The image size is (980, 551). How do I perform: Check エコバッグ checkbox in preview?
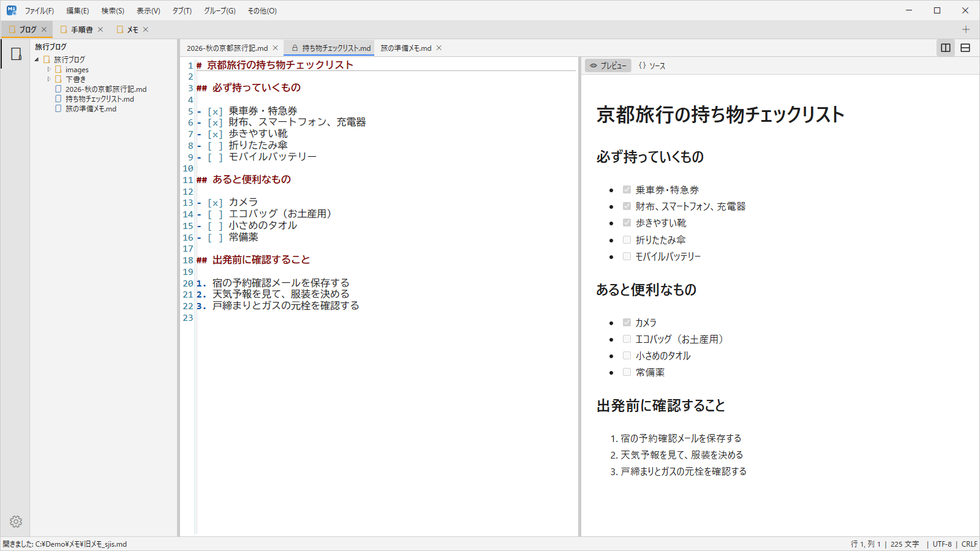(x=627, y=339)
